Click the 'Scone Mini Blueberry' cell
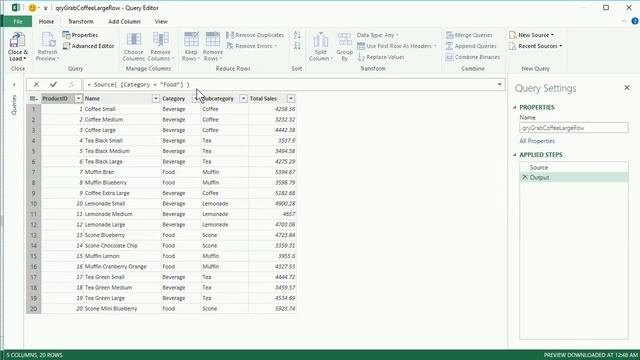Image resolution: width=640 pixels, height=360 pixels. (122, 309)
